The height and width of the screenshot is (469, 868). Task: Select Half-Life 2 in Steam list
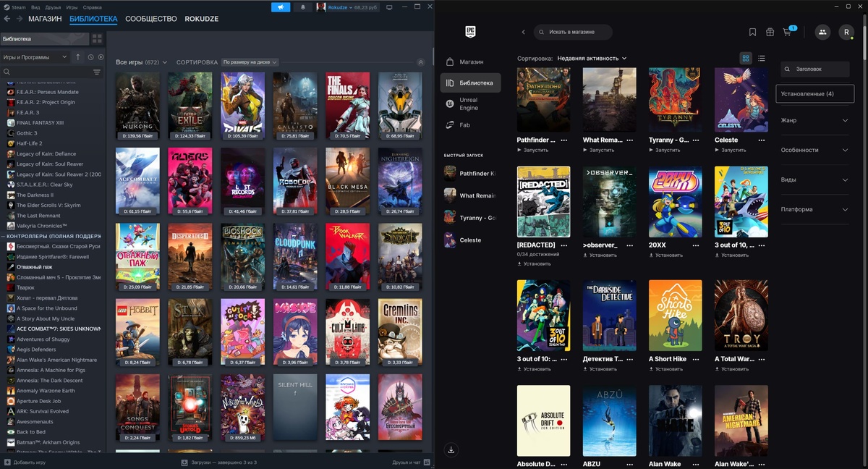click(x=29, y=143)
